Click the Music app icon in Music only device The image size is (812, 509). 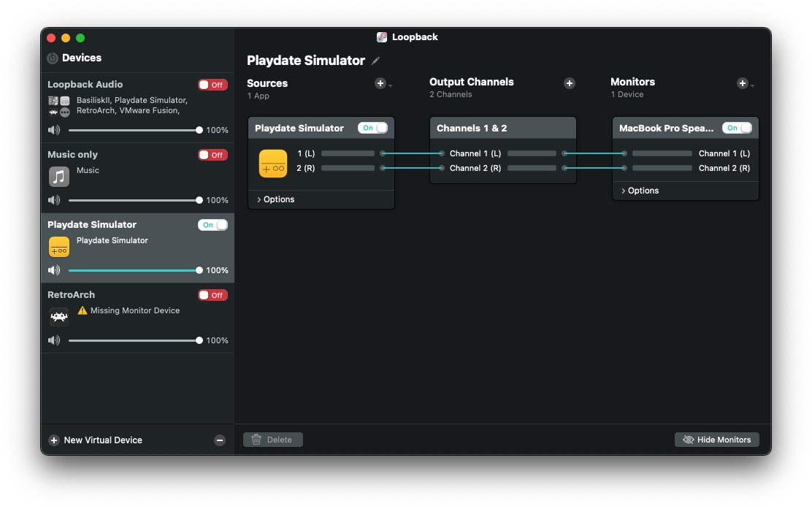pyautogui.click(x=59, y=177)
